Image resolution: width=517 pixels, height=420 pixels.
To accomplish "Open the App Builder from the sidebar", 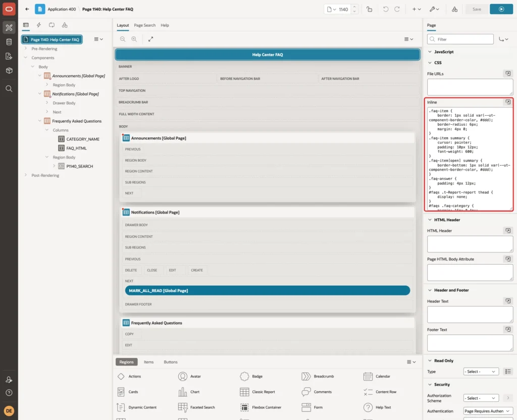I will (x=9, y=28).
